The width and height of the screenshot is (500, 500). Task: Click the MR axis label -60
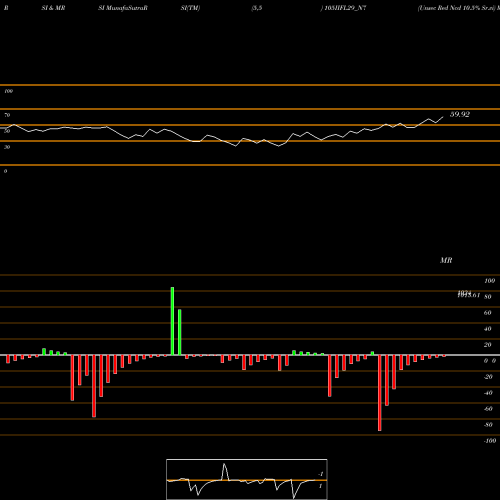488,409
